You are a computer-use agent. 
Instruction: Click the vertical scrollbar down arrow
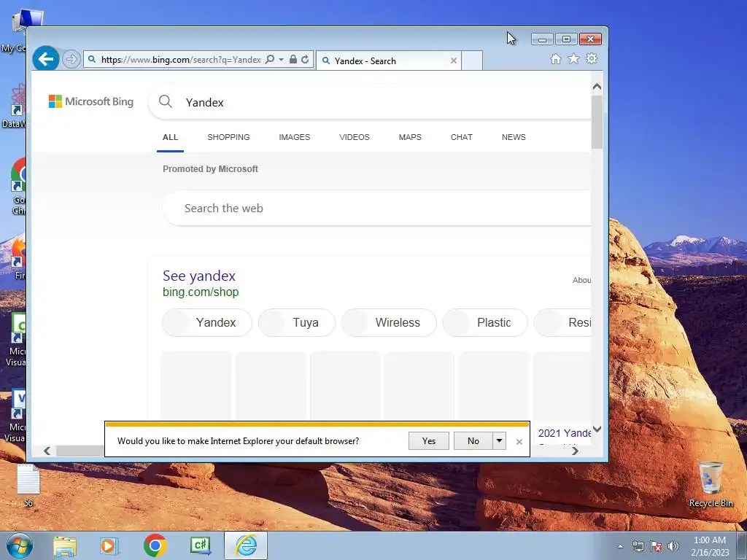(597, 429)
